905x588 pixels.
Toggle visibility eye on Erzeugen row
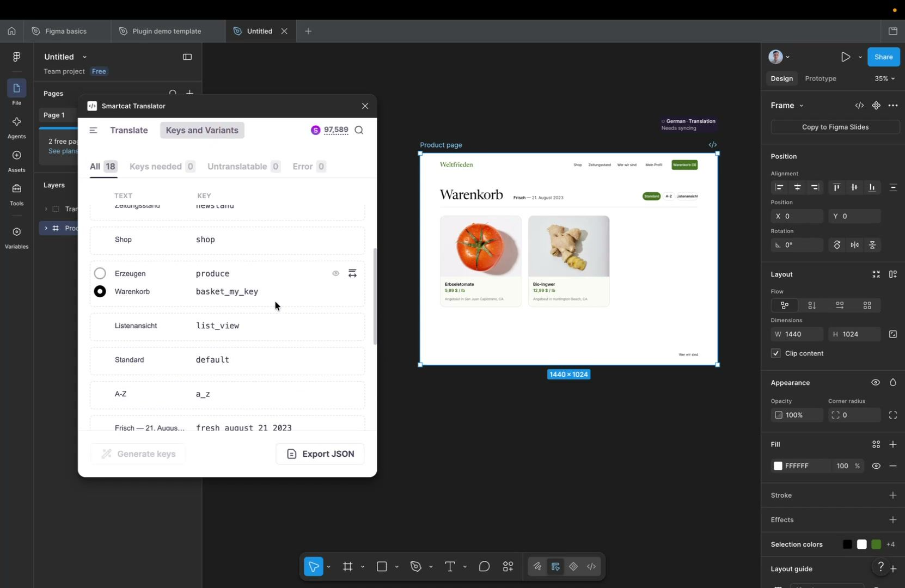click(x=335, y=273)
